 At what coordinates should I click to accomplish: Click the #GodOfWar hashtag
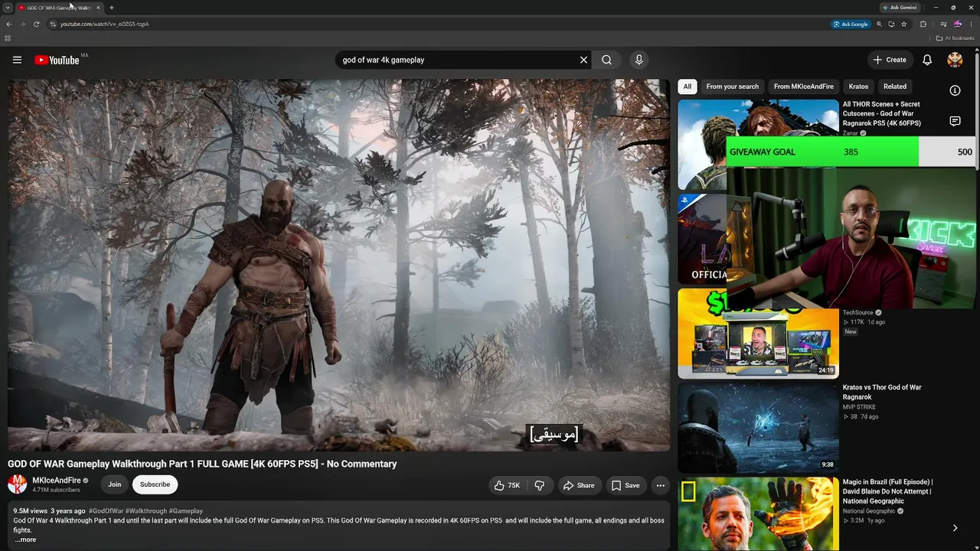pyautogui.click(x=106, y=510)
